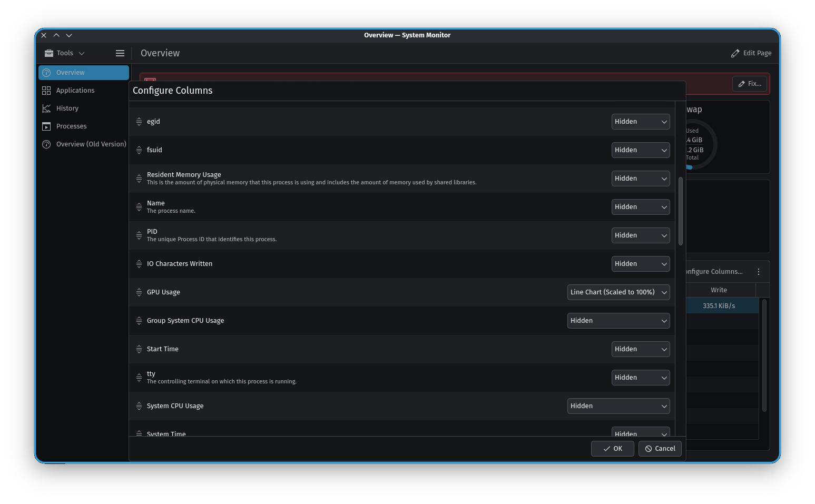Click the Configure Columns dialog vertical scrollbar
Image resolution: width=815 pixels, height=504 pixels.
point(681,211)
